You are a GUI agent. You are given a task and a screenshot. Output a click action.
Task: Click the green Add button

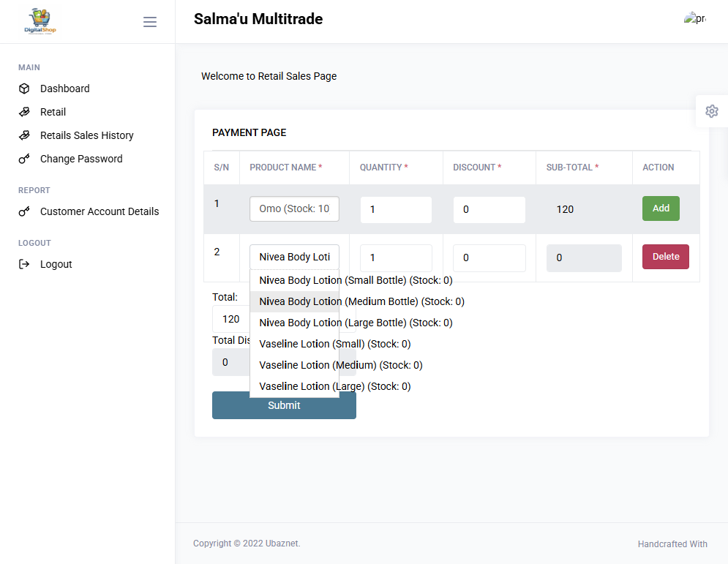661,208
